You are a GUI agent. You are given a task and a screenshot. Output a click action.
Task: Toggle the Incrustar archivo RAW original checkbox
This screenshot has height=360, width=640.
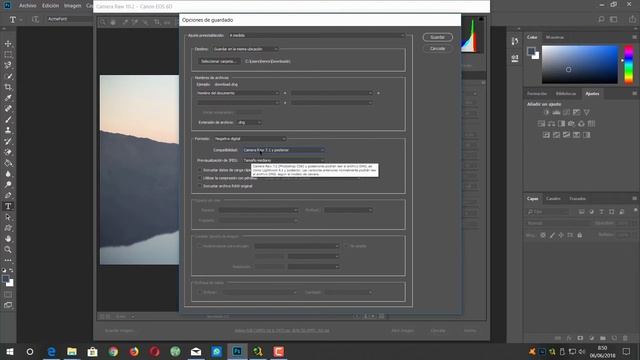(200, 186)
